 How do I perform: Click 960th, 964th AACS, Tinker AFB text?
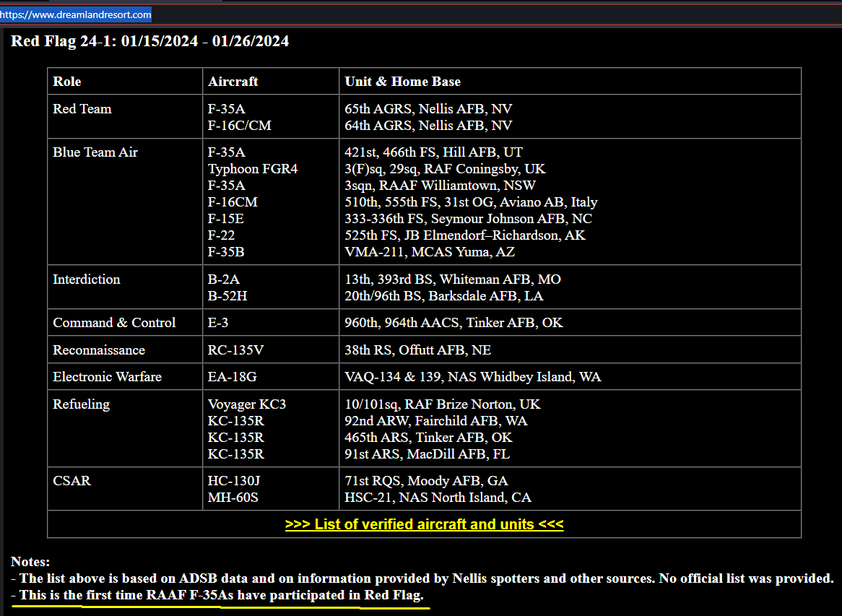pyautogui.click(x=453, y=323)
